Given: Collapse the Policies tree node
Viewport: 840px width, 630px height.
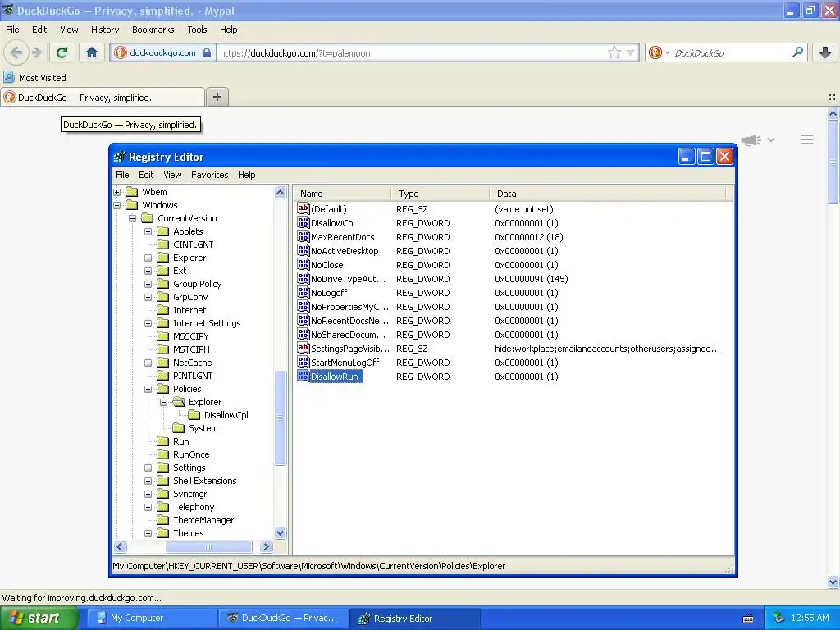Looking at the screenshot, I should tap(148, 389).
